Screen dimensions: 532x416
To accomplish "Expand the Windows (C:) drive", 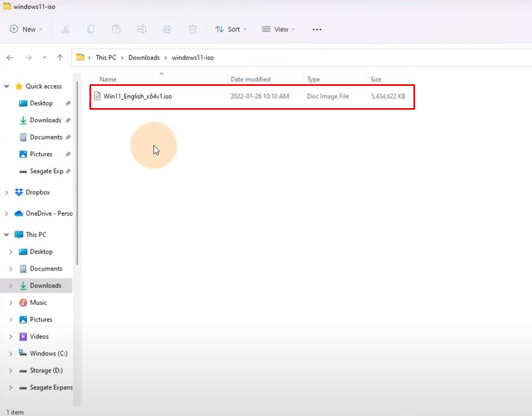I will coord(11,353).
